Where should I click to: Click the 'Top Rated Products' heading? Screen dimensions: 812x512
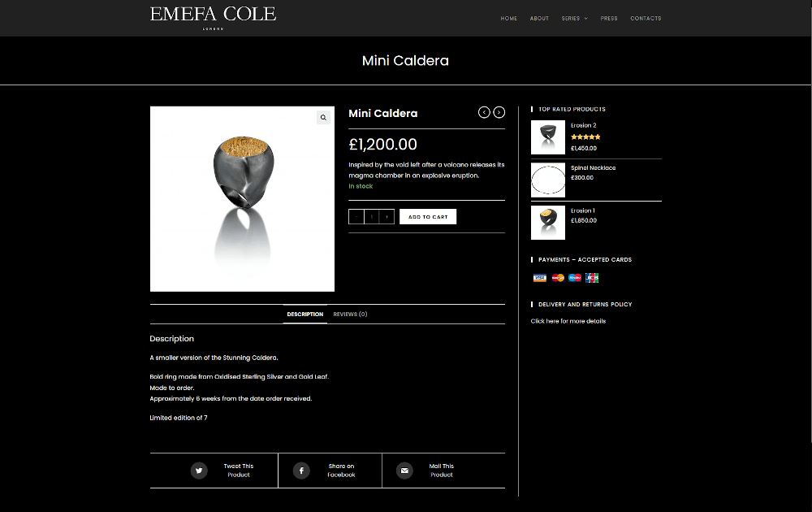(x=572, y=110)
